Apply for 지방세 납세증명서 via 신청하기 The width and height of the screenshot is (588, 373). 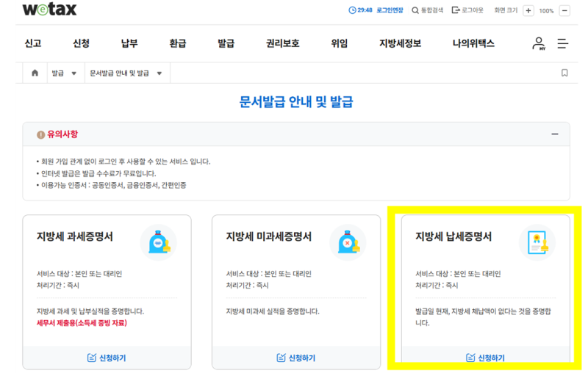pos(485,358)
